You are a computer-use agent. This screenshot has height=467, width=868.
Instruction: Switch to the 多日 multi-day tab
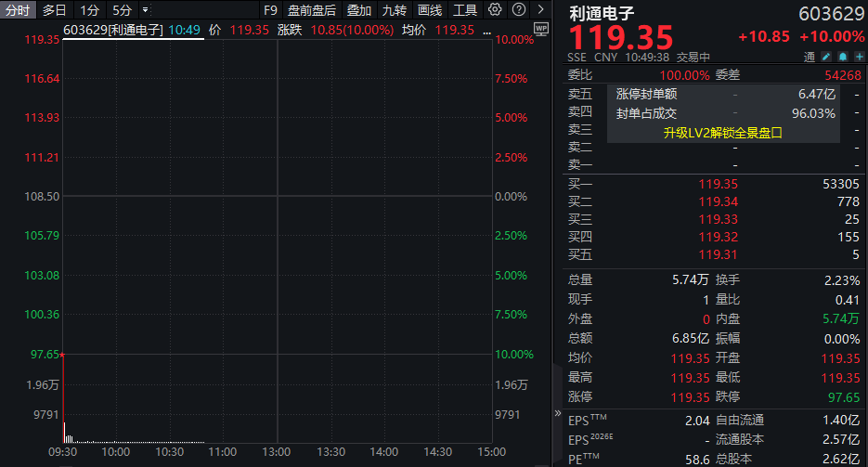click(55, 10)
